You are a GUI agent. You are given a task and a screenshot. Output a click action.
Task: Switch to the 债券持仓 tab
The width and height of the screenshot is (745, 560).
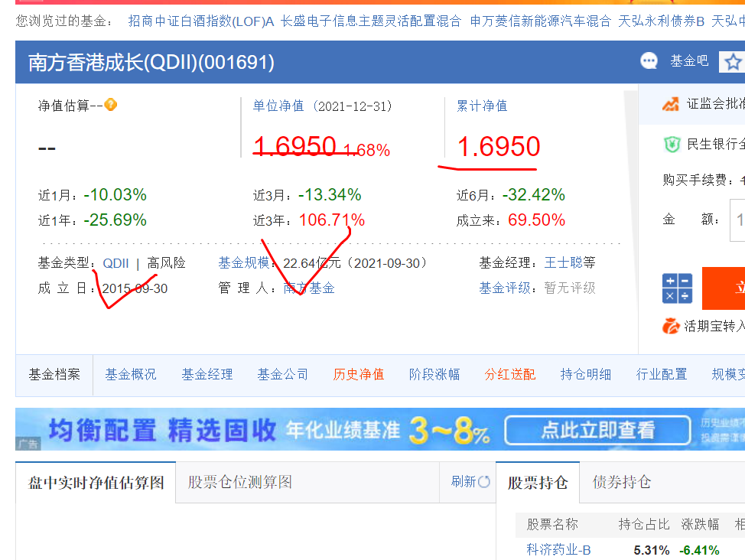click(621, 482)
